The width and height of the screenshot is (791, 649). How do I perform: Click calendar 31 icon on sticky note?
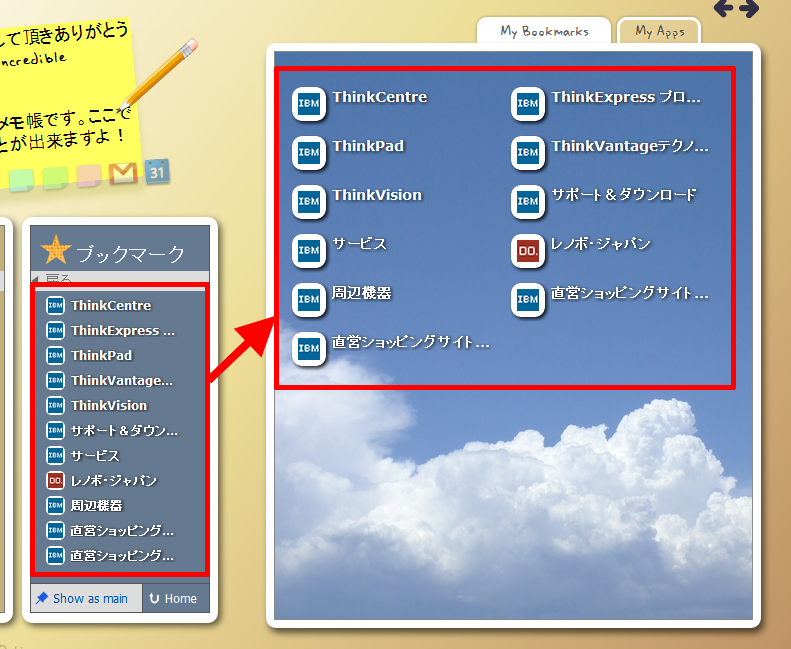[x=157, y=172]
